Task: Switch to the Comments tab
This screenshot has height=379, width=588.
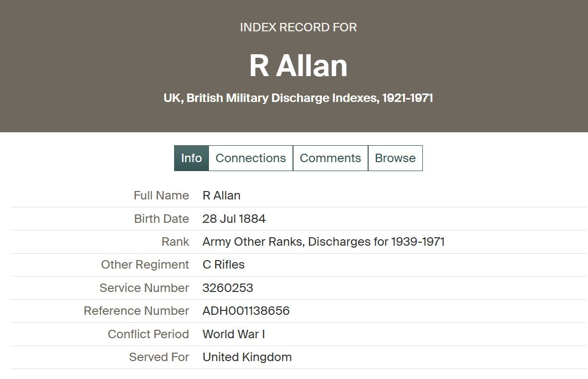Action: point(330,158)
